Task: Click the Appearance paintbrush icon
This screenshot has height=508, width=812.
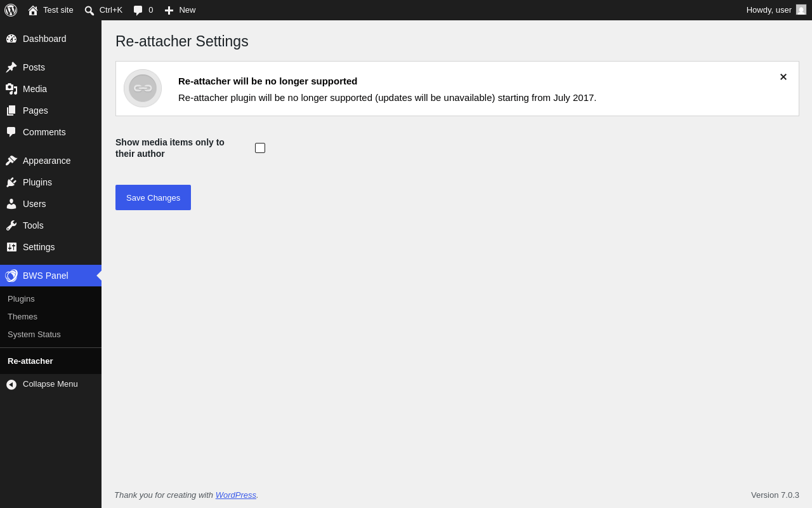Action: click(11, 161)
